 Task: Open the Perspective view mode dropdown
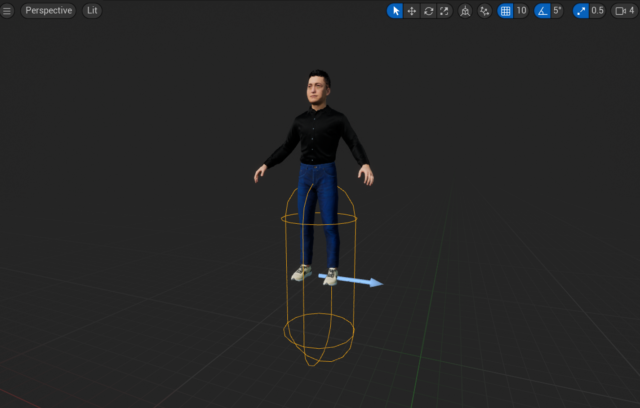coord(48,11)
